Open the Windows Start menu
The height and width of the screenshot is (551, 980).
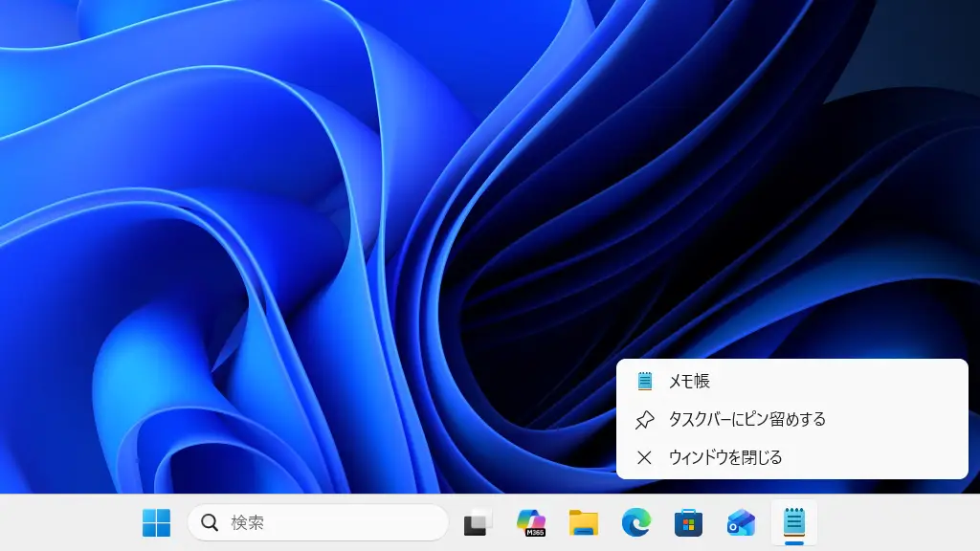156,522
